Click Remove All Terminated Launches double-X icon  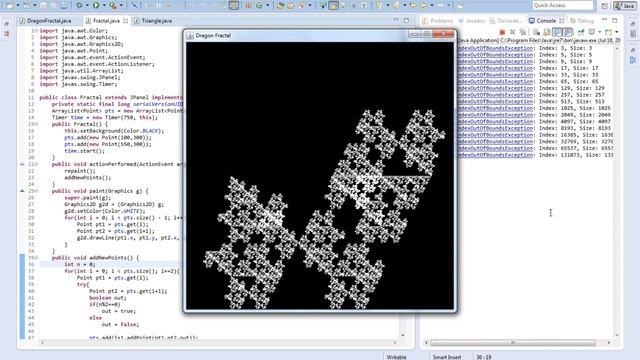coord(523,32)
